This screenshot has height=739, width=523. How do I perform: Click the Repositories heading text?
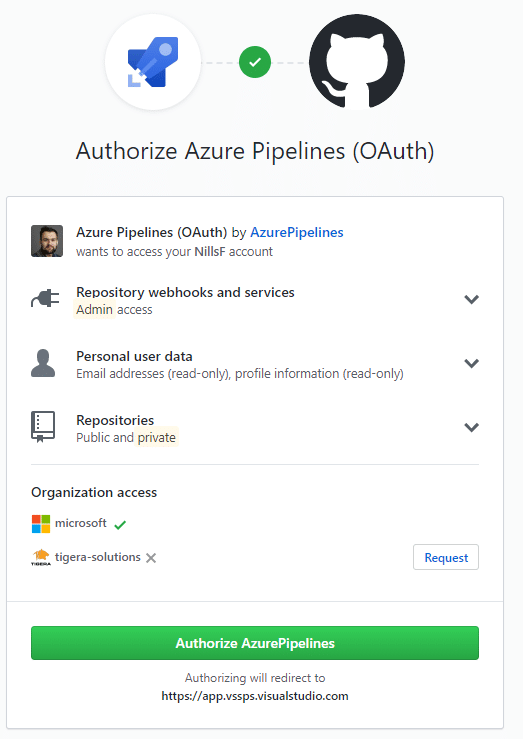pos(115,420)
